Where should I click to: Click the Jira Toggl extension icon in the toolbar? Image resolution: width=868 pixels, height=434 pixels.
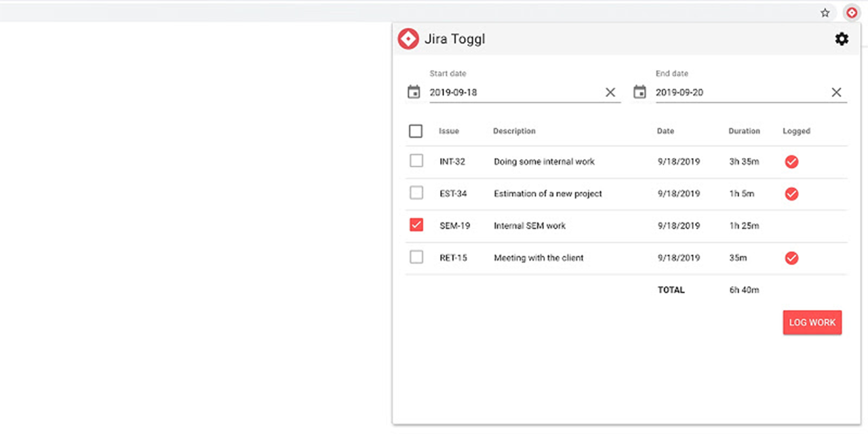(852, 12)
